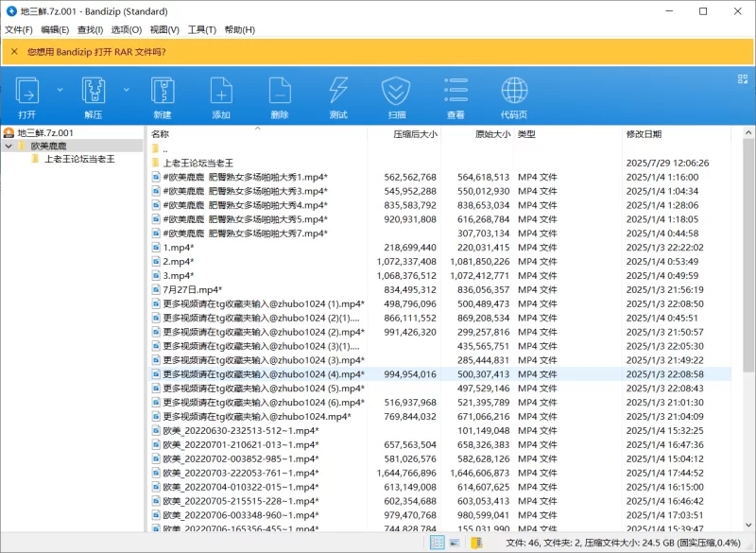
Task: Open the 视图(V) menu
Action: tap(164, 30)
